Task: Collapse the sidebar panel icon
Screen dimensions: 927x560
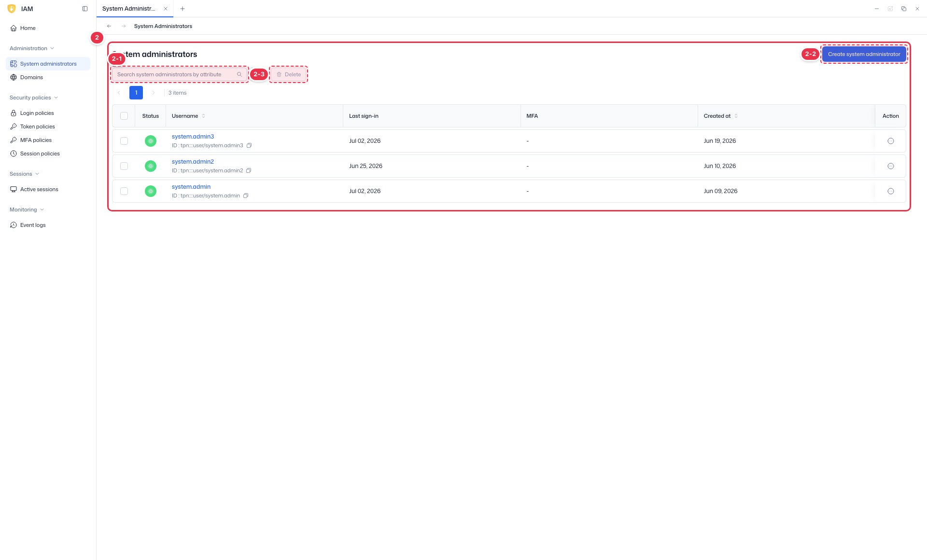Action: point(85,9)
